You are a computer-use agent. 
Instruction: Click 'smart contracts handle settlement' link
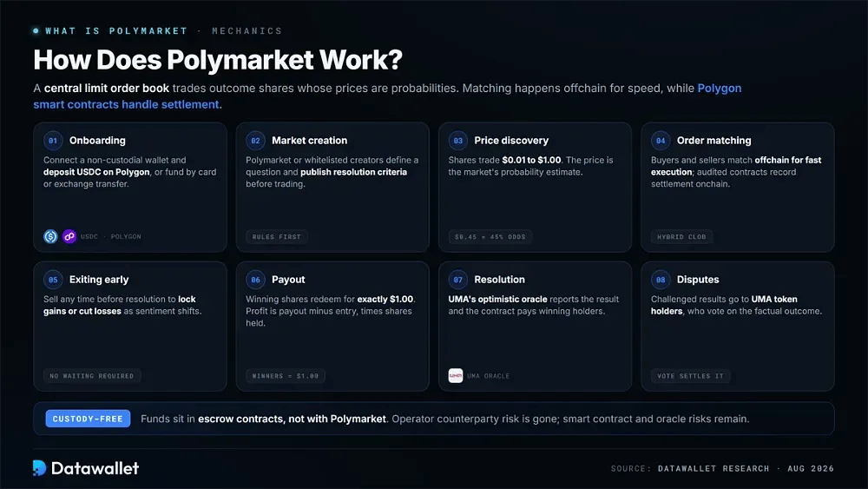(126, 104)
